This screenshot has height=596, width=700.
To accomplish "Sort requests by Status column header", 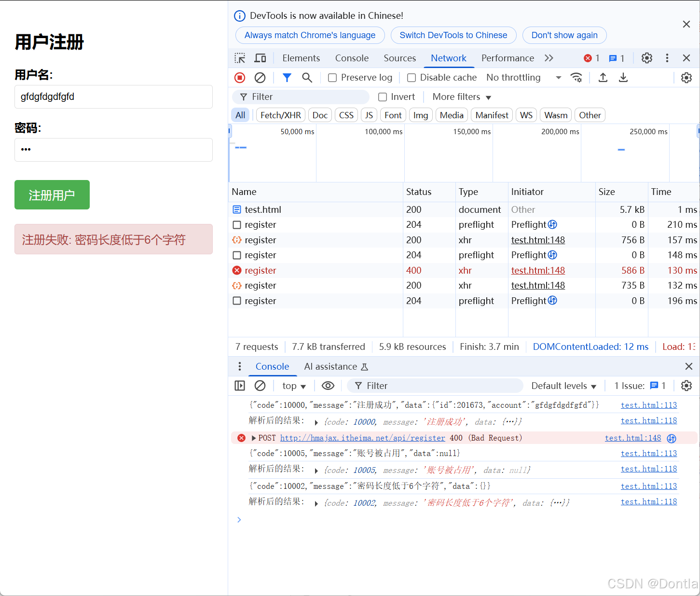I will (x=429, y=192).
